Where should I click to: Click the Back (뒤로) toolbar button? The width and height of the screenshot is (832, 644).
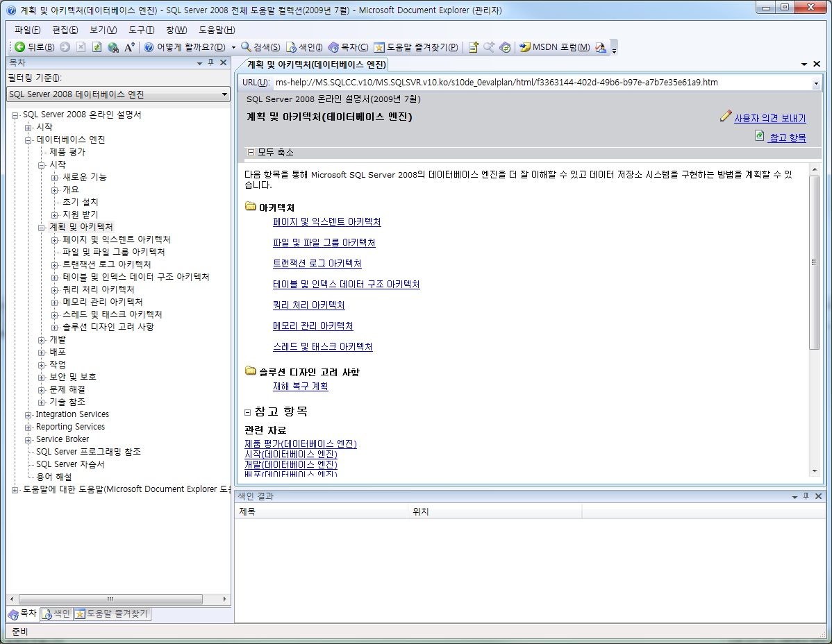35,47
